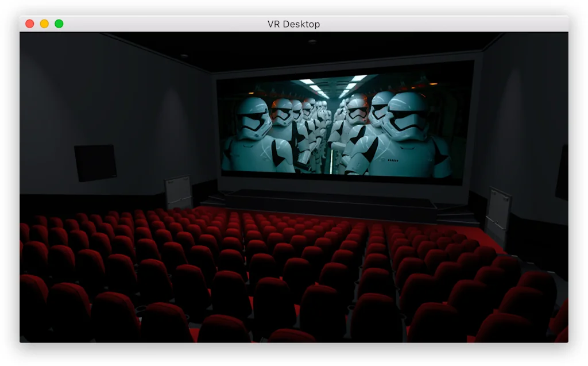Select the black panel on left wall
Screen dimensions: 588x366
coord(95,162)
